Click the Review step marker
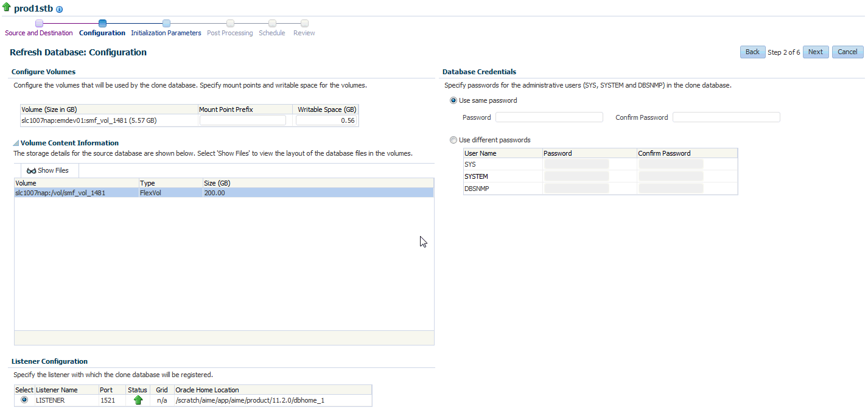Viewport: 868px width, 413px height. [304, 23]
